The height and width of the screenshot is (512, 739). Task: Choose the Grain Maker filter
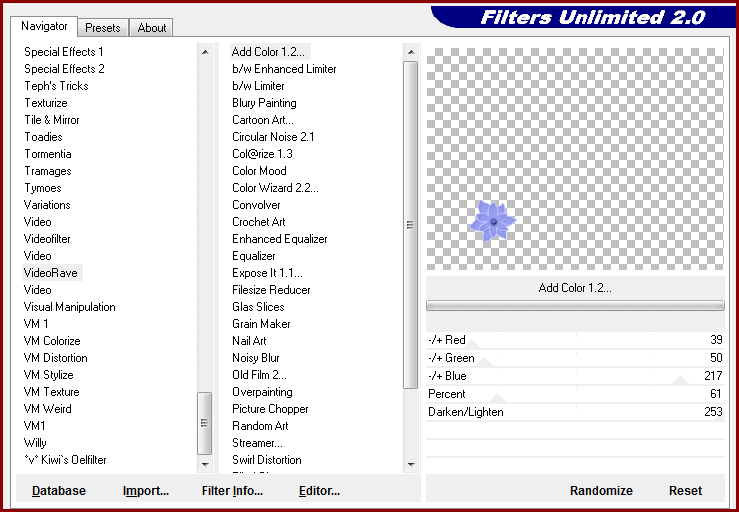pyautogui.click(x=261, y=324)
